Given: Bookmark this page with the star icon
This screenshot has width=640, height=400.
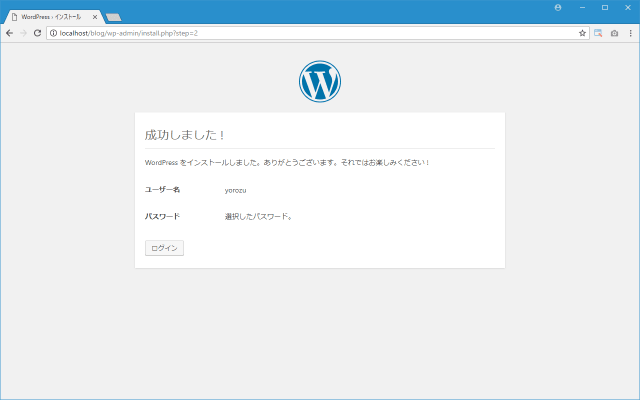Looking at the screenshot, I should 582,33.
